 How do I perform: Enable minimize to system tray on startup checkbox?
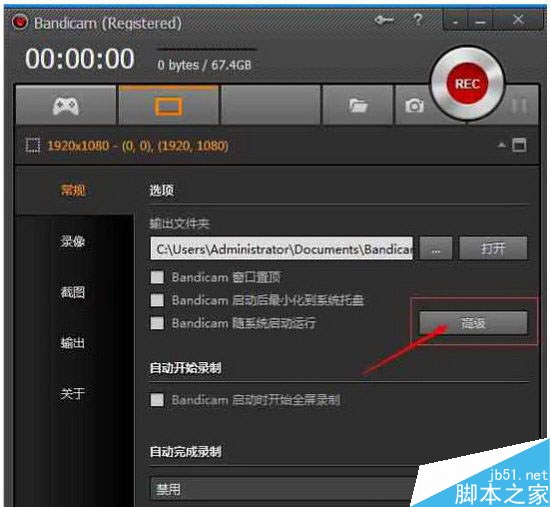157,300
